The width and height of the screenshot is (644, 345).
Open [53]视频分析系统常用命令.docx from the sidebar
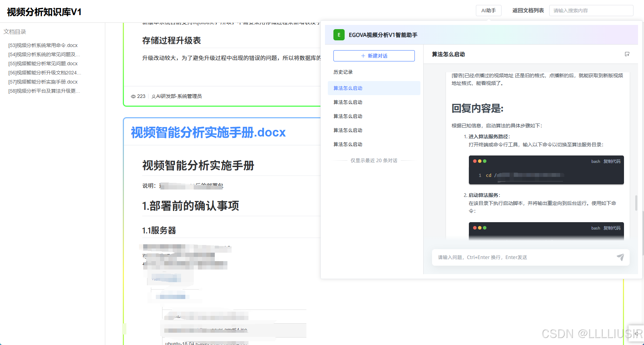pyautogui.click(x=43, y=45)
